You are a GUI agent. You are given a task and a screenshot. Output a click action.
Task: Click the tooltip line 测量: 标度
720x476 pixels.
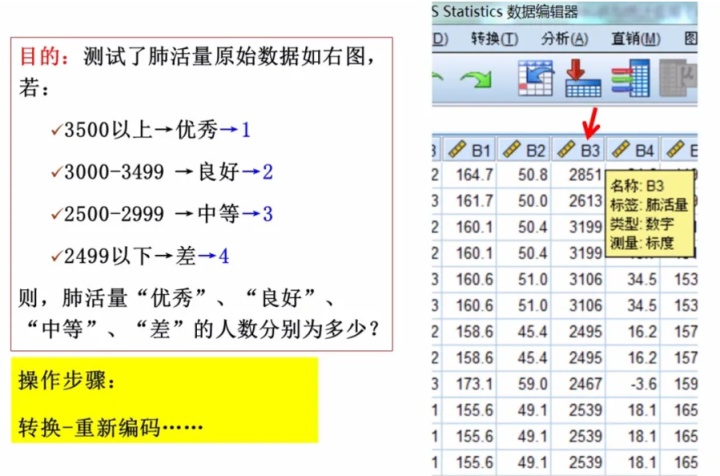(x=641, y=243)
